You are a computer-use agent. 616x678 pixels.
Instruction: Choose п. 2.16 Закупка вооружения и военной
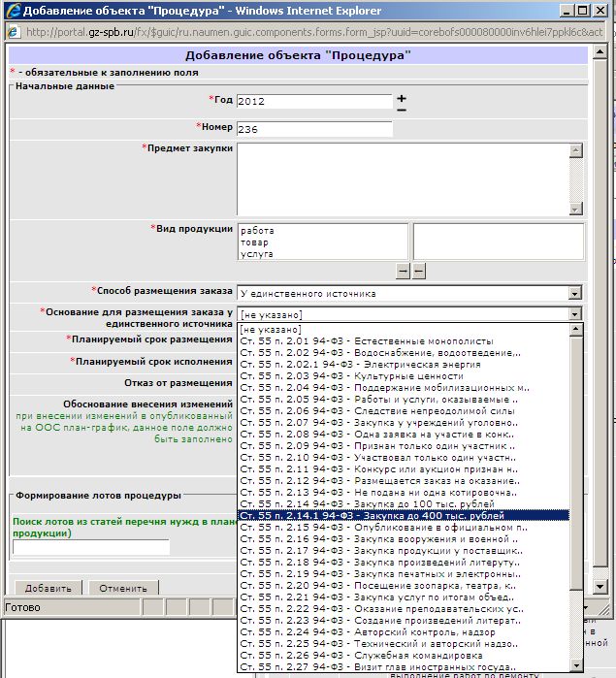click(x=404, y=539)
